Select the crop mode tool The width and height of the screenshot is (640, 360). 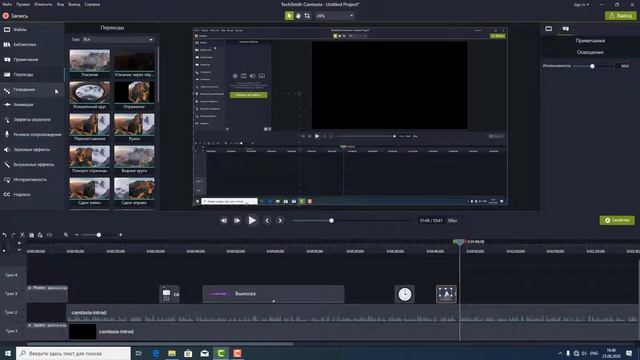pos(307,16)
